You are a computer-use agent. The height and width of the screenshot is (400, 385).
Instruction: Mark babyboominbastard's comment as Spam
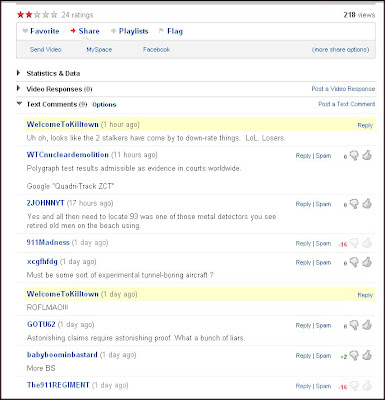coord(323,356)
